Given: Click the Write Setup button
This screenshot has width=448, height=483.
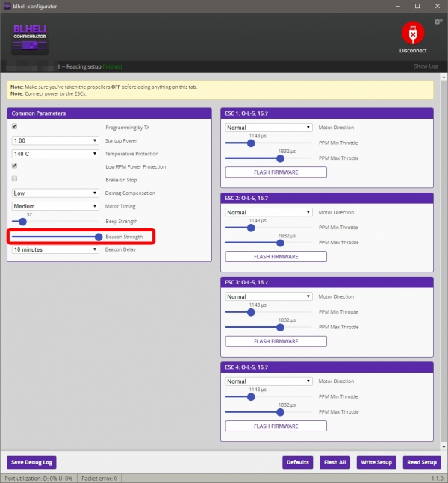Looking at the screenshot, I should click(x=376, y=462).
